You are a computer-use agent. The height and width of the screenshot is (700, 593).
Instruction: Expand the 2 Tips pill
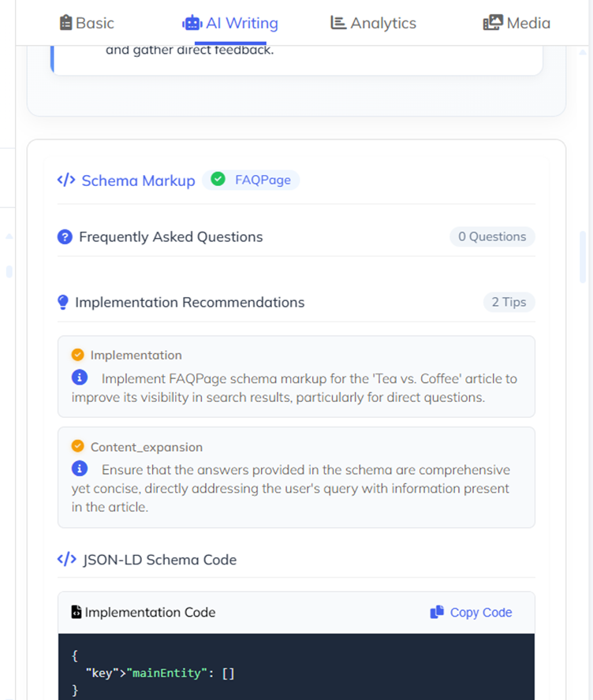coord(509,302)
